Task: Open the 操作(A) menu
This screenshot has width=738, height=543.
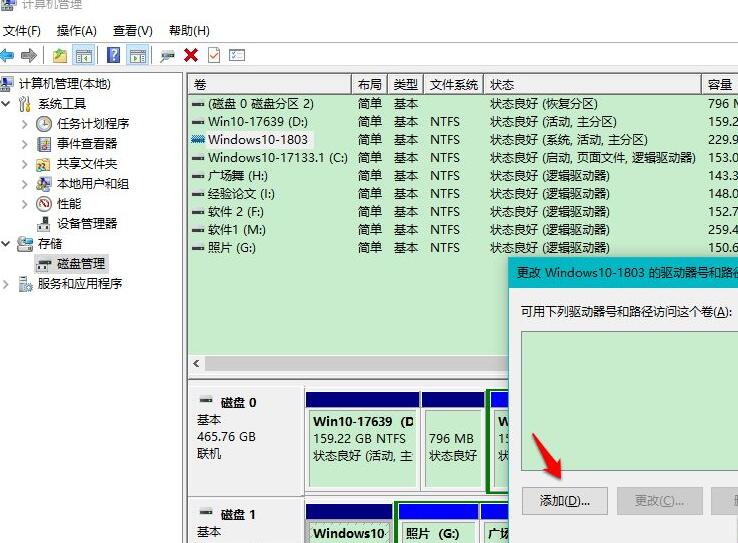Action: [x=77, y=31]
